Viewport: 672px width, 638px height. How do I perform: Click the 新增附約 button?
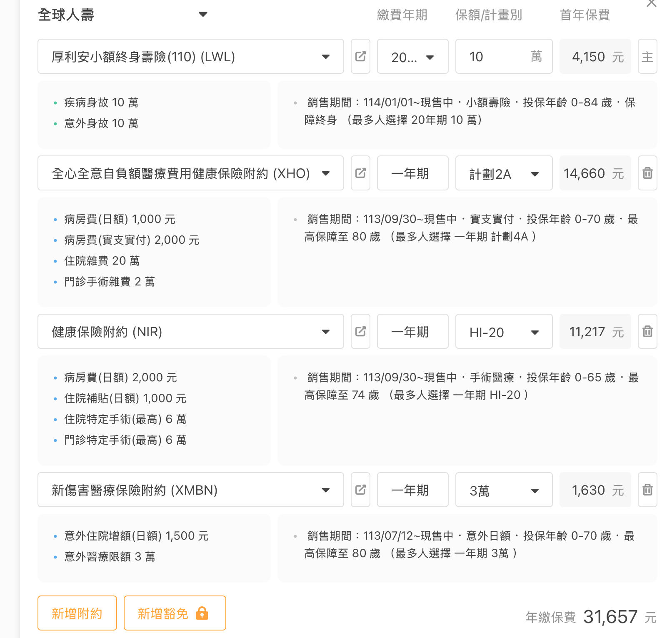tap(77, 613)
